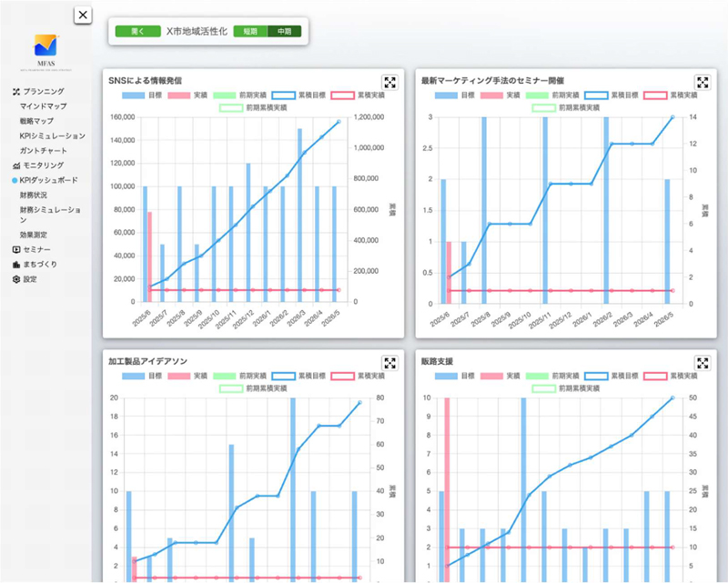Click the final 累積目標 point in セミナー開催 chart

click(672, 117)
